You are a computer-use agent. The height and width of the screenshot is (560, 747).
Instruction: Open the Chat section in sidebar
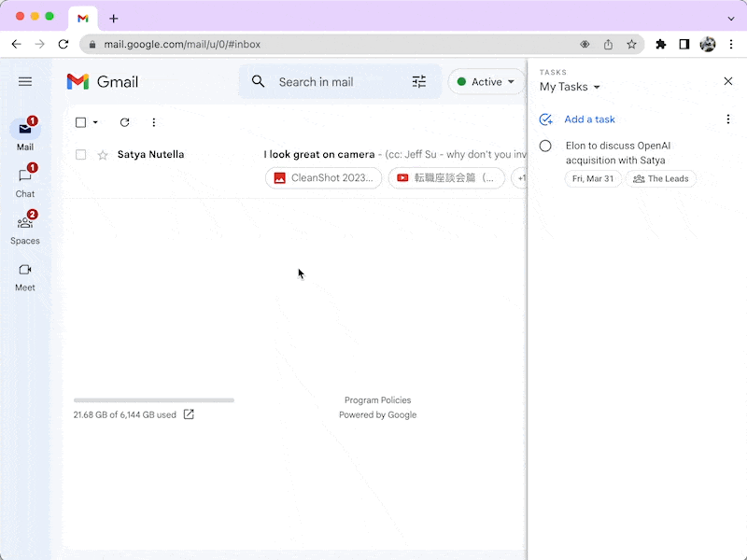pyautogui.click(x=25, y=181)
